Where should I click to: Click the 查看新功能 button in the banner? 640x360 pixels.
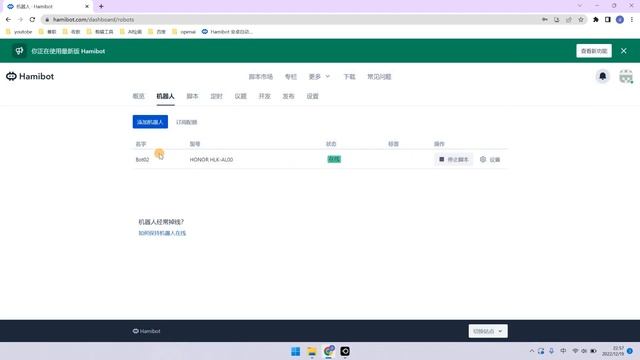pyautogui.click(x=594, y=51)
